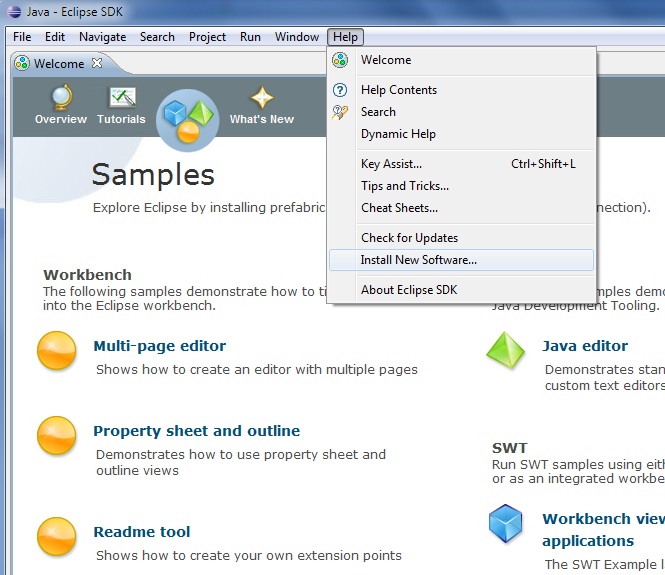
Task: Close the Welcome tab
Action: coord(97,63)
